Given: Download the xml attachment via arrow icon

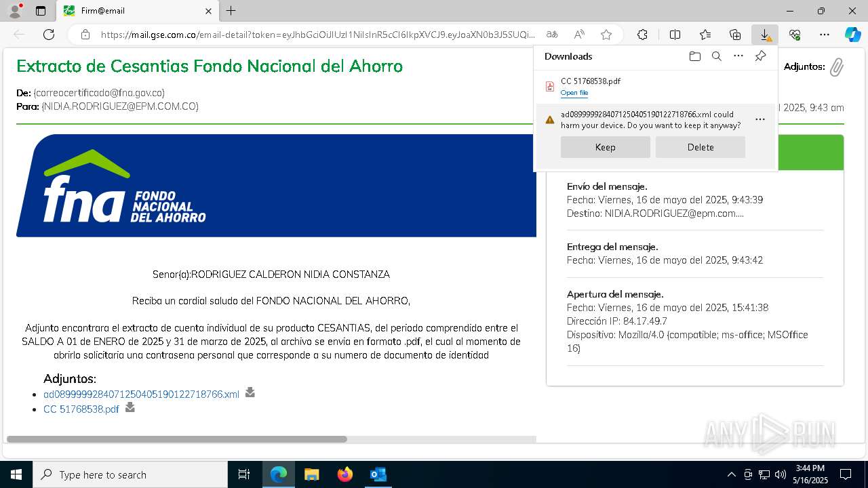Looking at the screenshot, I should [x=250, y=392].
